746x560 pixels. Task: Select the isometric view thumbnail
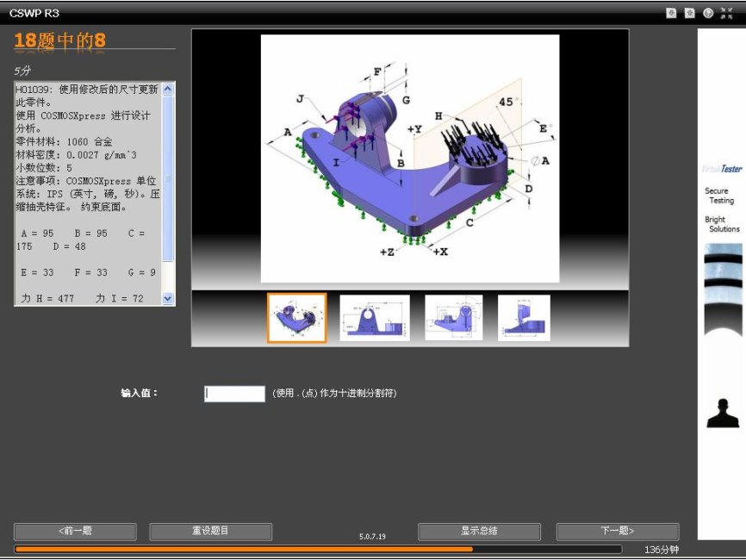[x=297, y=318]
